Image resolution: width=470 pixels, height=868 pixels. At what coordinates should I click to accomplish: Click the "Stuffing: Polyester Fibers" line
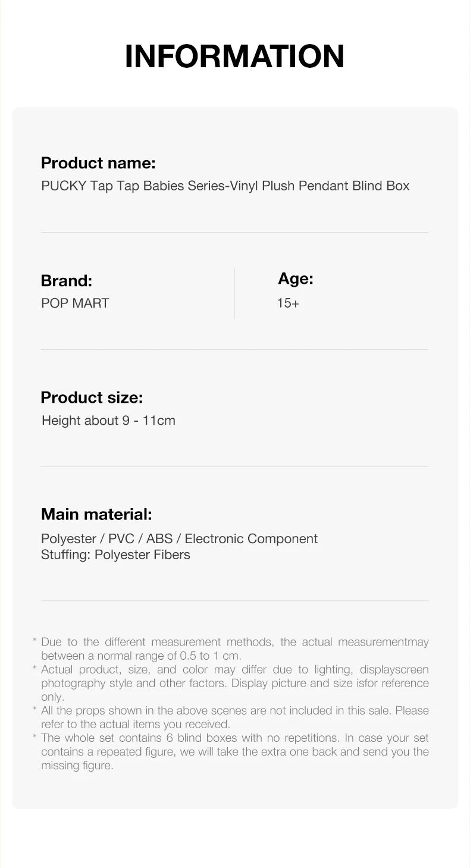pos(115,554)
